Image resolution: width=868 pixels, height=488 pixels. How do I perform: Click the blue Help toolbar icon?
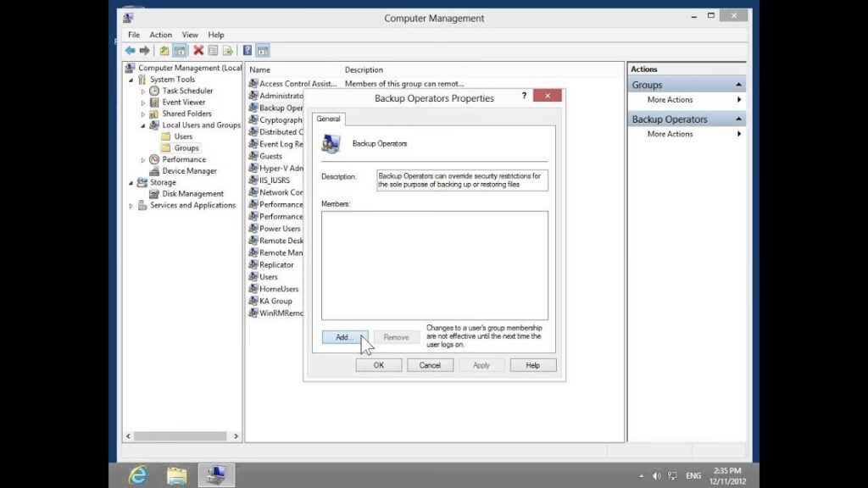pos(247,51)
